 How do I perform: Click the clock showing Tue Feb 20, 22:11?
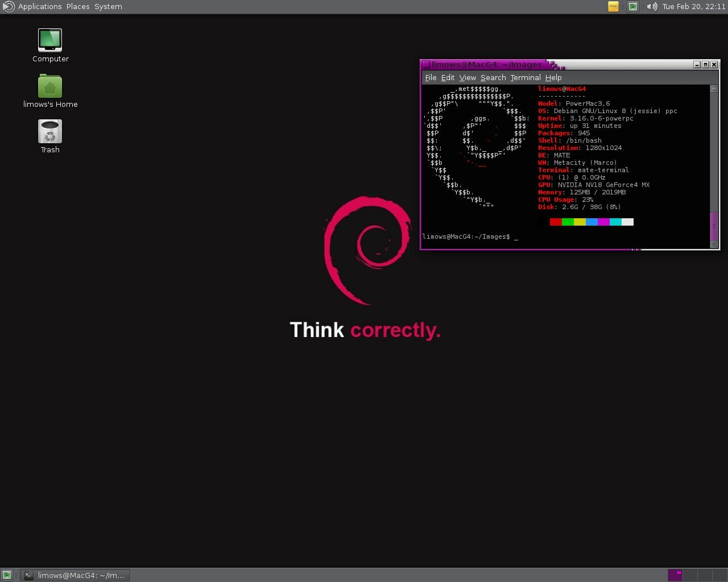694,7
